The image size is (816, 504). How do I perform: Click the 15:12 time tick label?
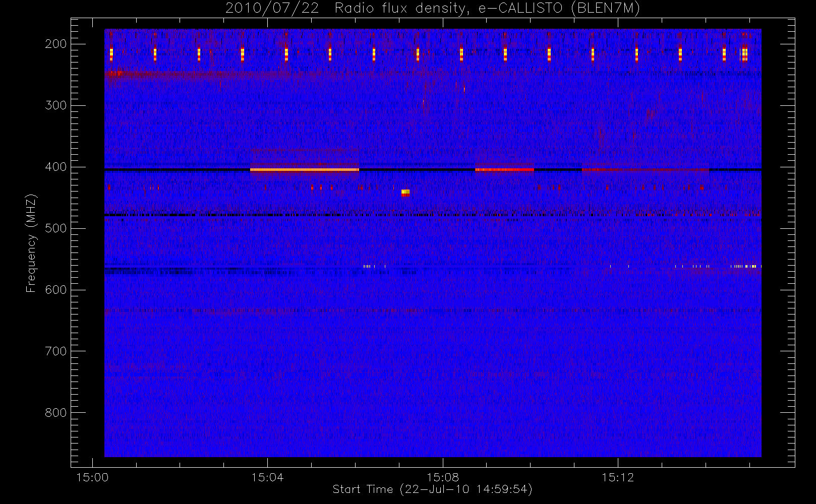(x=618, y=477)
